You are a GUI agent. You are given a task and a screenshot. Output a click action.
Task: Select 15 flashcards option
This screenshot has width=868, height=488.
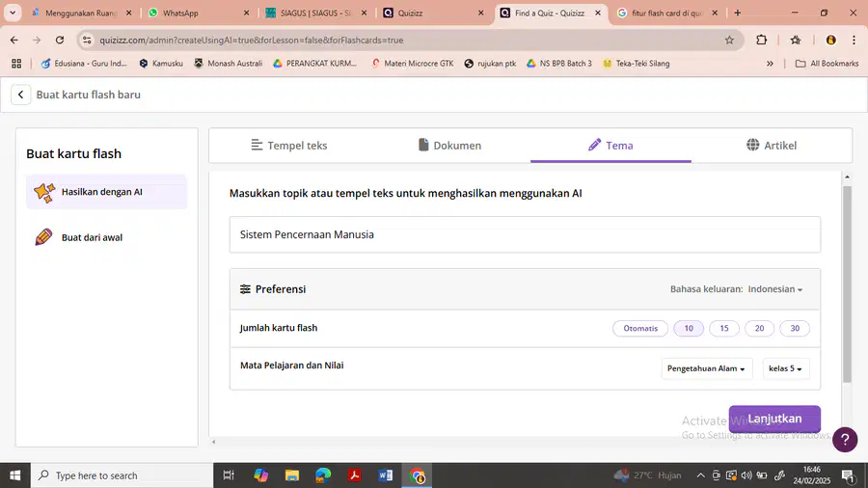(724, 328)
